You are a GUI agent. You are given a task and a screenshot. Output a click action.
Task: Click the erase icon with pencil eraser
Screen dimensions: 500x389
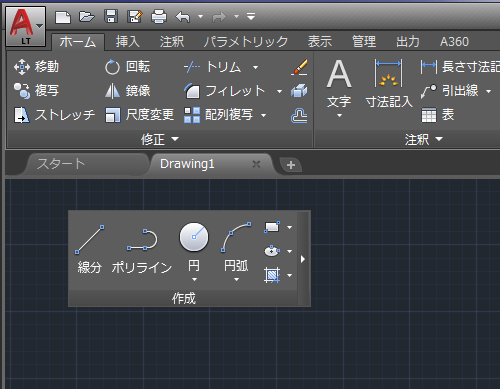(299, 67)
